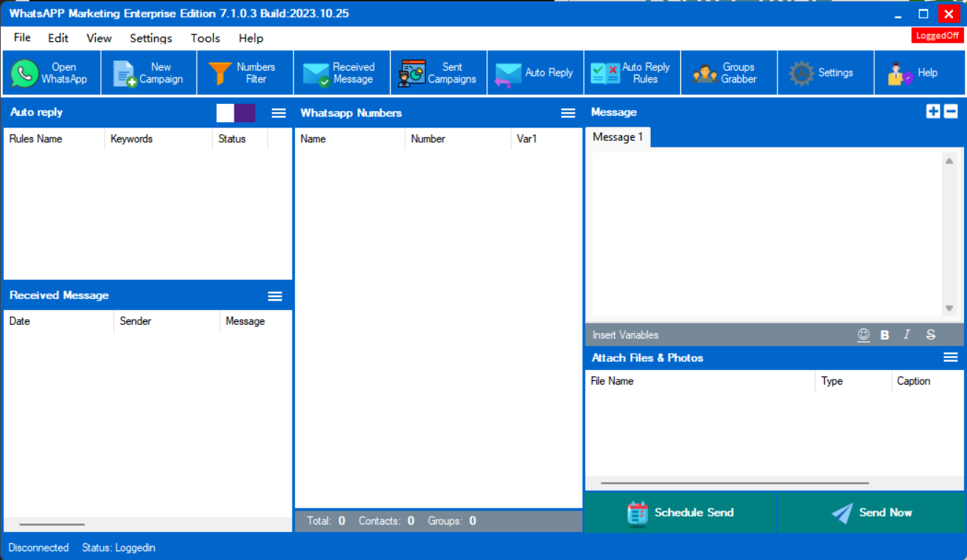This screenshot has height=560, width=967.
Task: Add a new message tab with plus icon
Action: (933, 111)
